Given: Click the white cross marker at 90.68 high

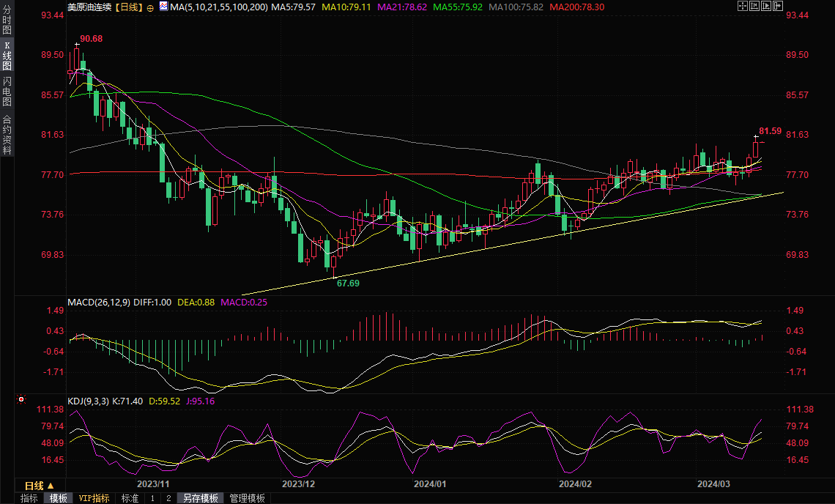Looking at the screenshot, I should [76, 45].
